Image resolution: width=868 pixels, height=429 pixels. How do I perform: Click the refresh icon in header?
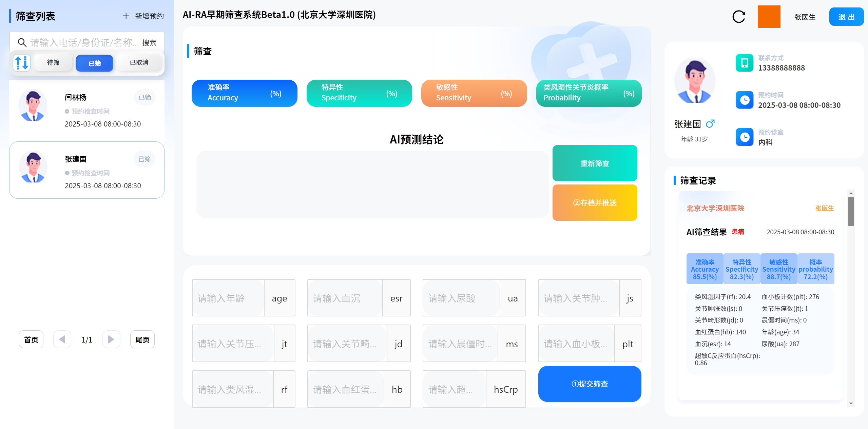pos(738,17)
